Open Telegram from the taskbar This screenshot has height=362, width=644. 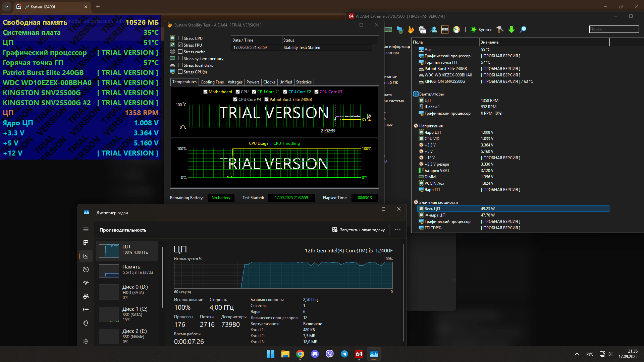coord(344,354)
